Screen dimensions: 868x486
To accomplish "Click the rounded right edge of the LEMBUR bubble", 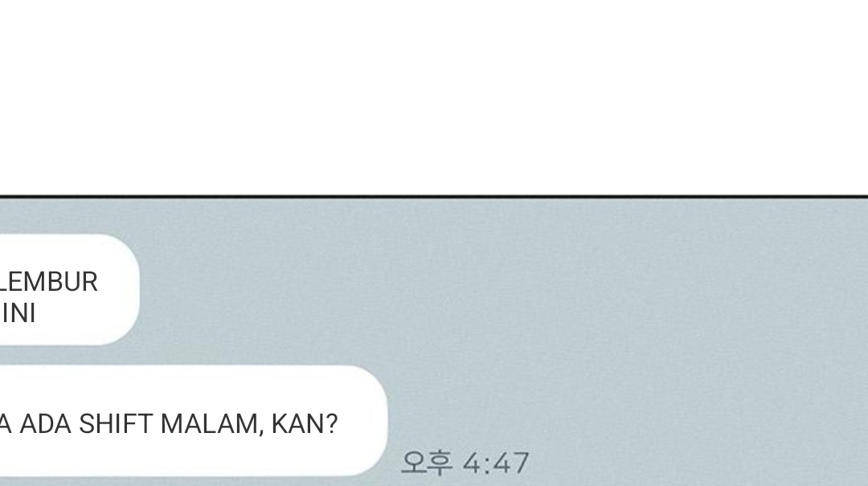I will (132, 289).
